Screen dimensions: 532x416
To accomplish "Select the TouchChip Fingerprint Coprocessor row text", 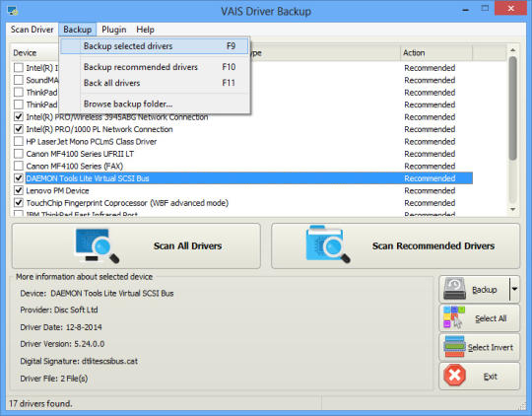I will coord(127,203).
